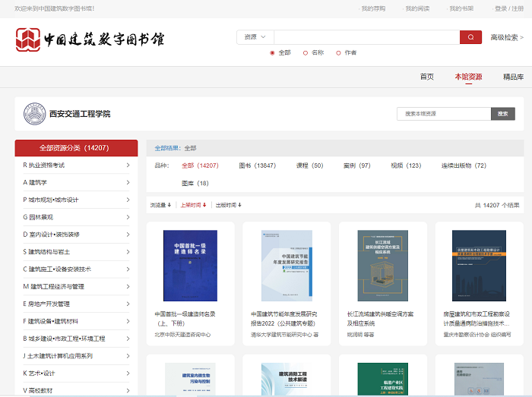Screen dimensions: 532x397
Task: Switch to the 首页 tab
Action: [426, 77]
